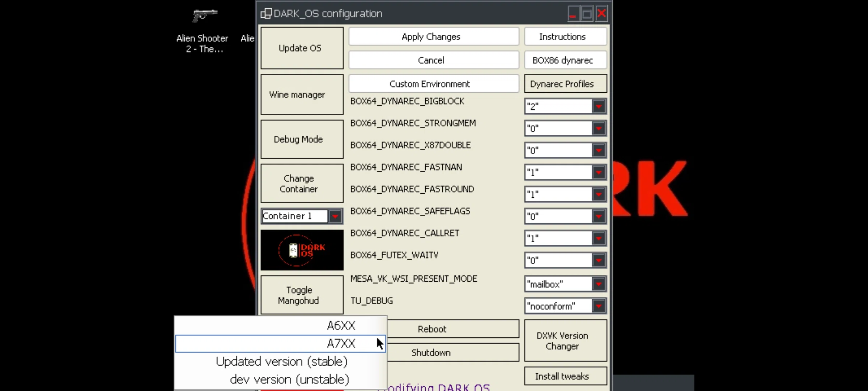Open BOX64_DYNAREC_FASTNAN value dropdown

(599, 172)
